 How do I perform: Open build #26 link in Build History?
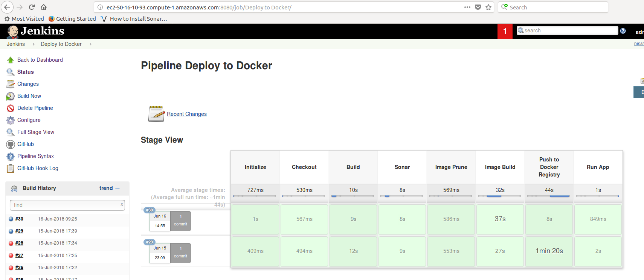coord(19,268)
